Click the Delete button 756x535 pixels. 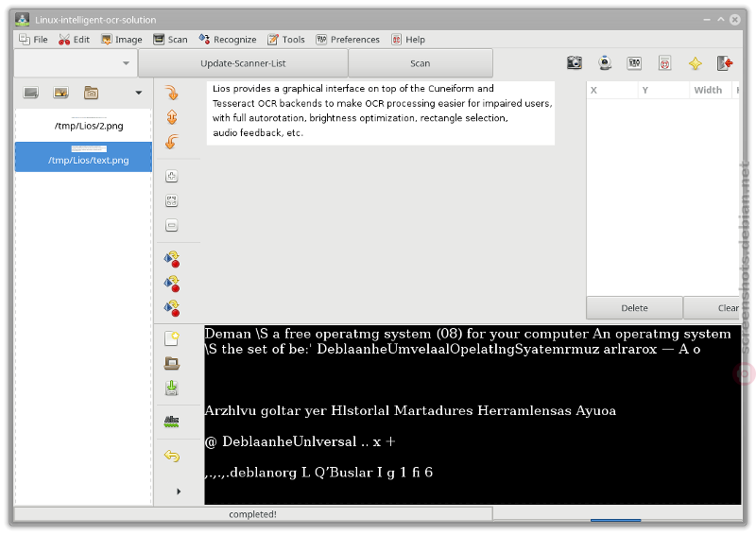[634, 308]
